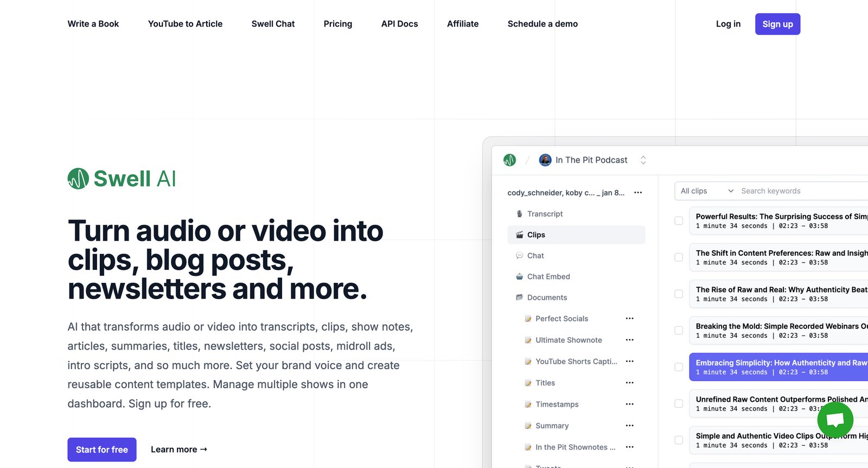Open more options for Timestamps document
Viewport: 868px width, 468px height.
coord(629,404)
